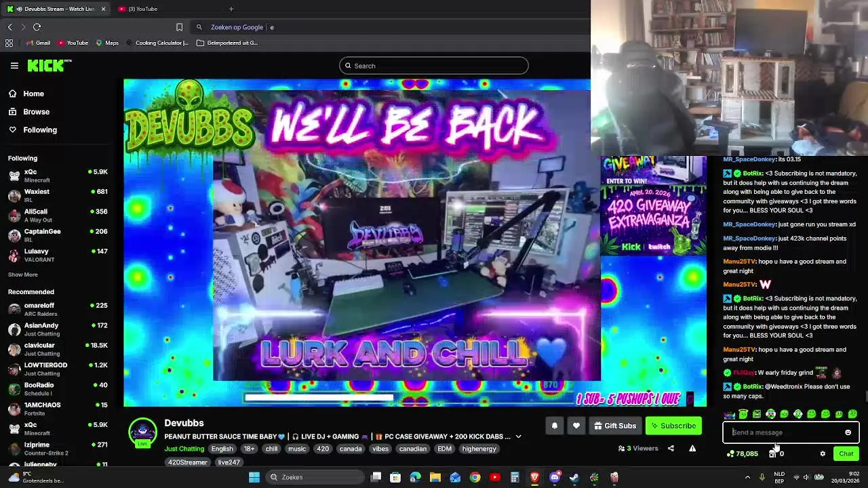Select the EDM tag
This screenshot has width=868, height=488.
tap(444, 449)
